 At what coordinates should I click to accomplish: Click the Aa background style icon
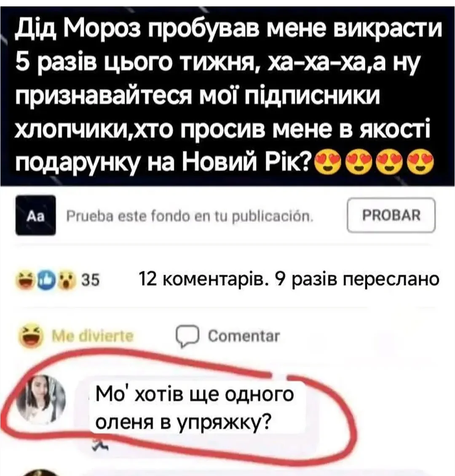point(35,215)
